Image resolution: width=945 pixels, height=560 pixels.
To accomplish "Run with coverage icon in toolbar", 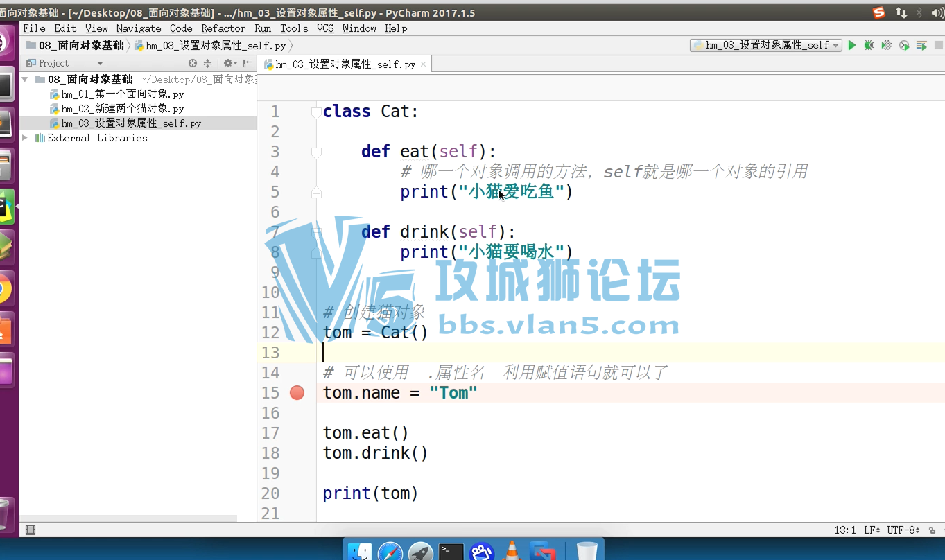I will (x=886, y=45).
